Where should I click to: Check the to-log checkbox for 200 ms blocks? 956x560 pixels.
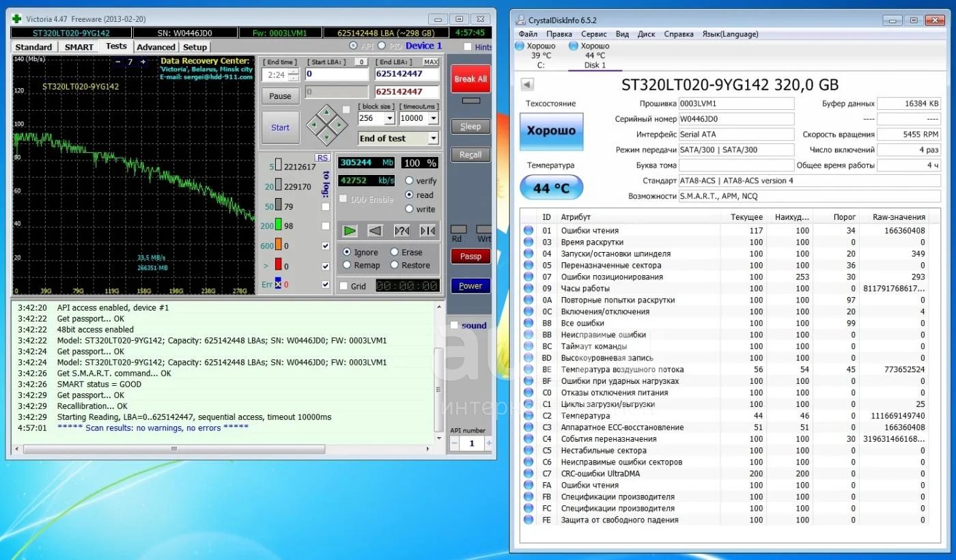tap(325, 226)
